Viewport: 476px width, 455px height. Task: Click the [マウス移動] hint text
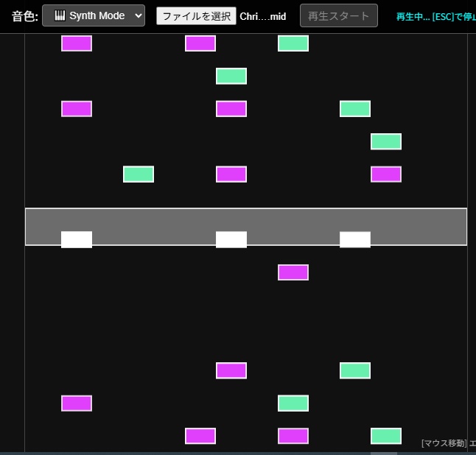tap(444, 443)
